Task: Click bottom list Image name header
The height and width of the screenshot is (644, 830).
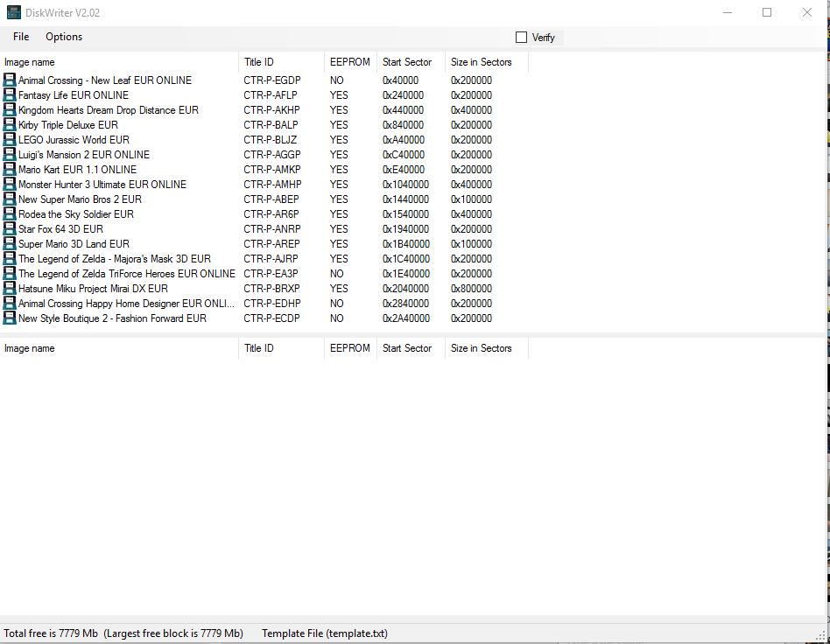Action: pos(119,348)
